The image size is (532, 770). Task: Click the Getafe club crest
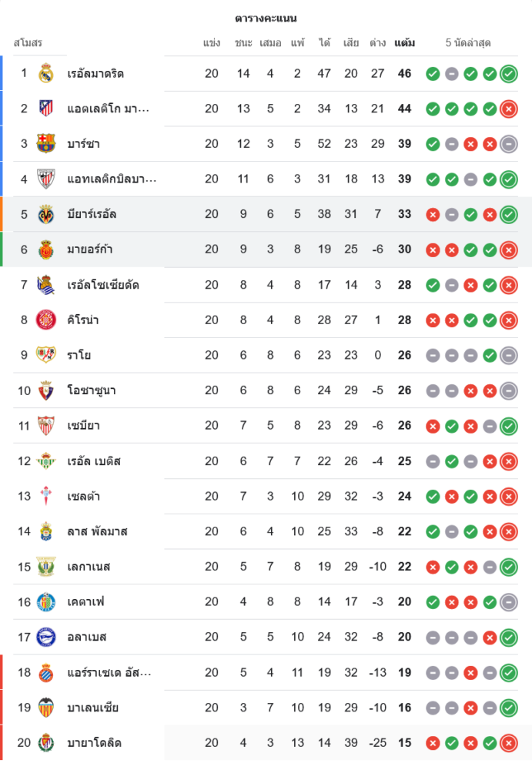pos(46,602)
